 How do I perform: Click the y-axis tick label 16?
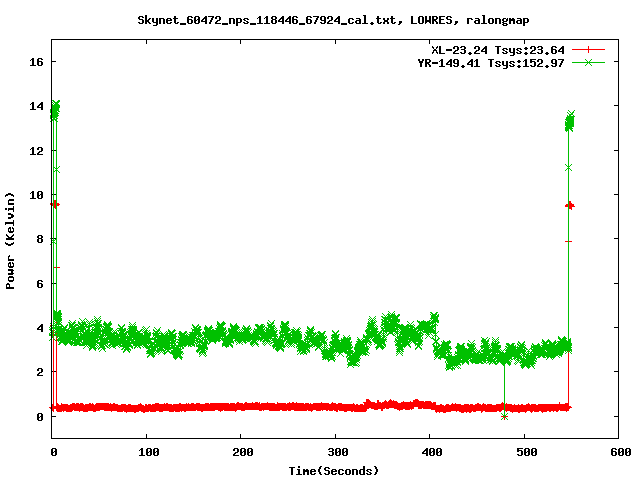point(36,62)
